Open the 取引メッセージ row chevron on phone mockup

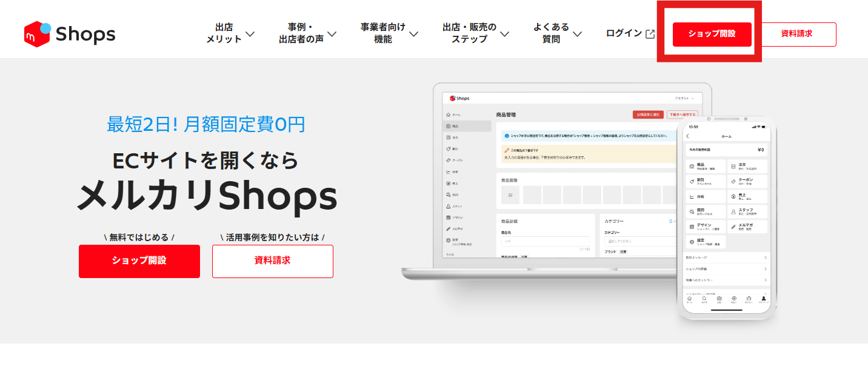[x=765, y=257]
